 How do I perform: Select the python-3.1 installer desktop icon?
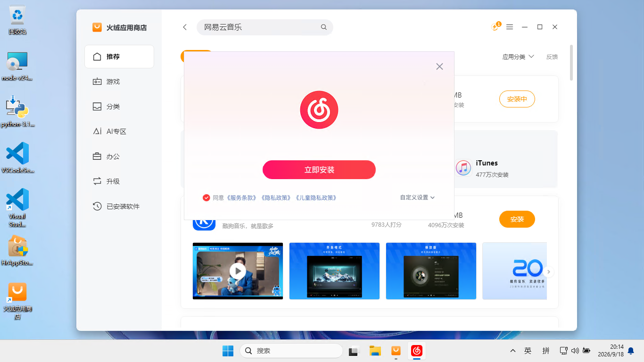tap(17, 112)
